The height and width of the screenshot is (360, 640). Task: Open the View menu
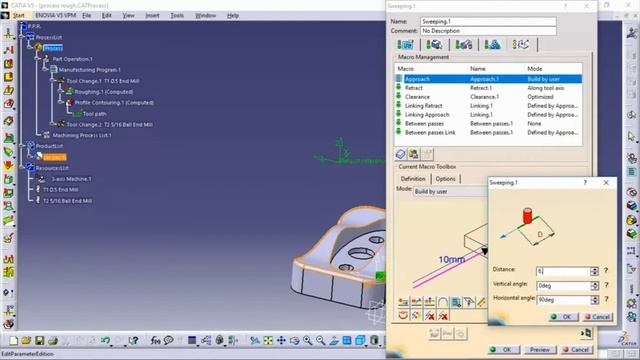[x=128, y=16]
